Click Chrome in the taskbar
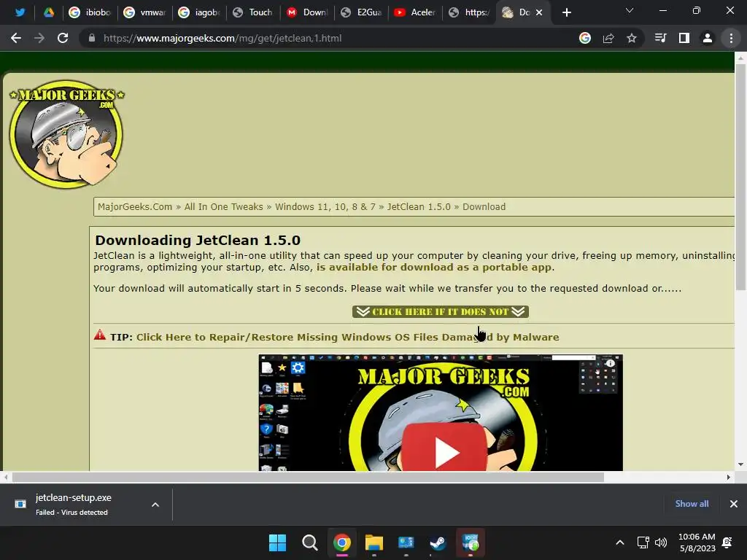 (x=342, y=542)
